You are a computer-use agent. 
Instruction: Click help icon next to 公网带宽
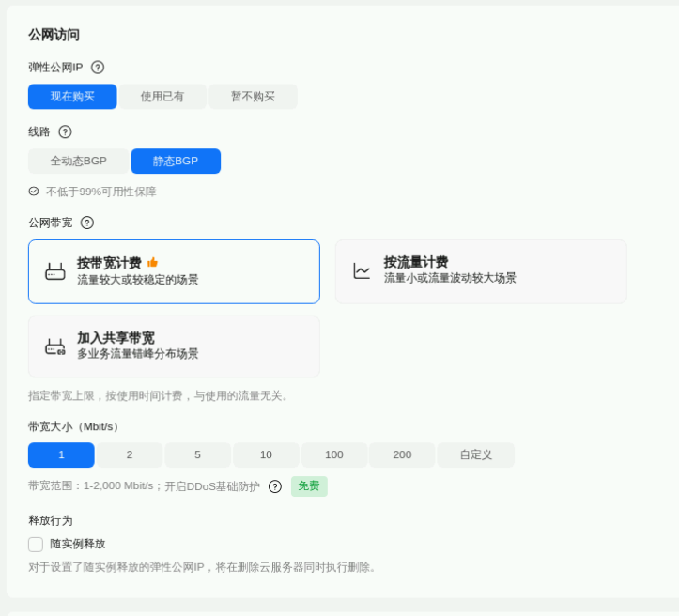[x=87, y=223]
